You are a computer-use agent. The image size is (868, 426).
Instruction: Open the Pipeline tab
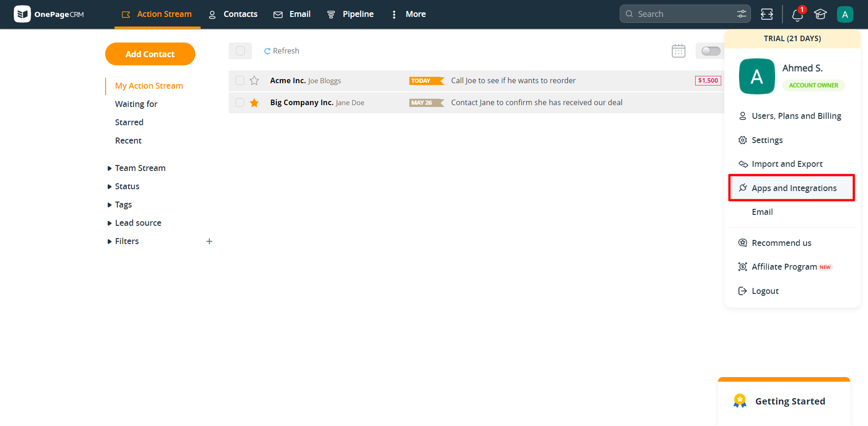tap(351, 14)
